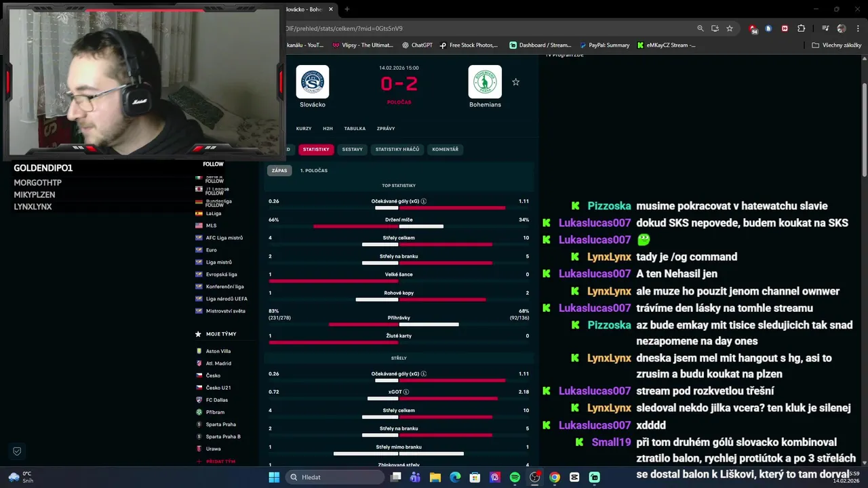
Task: Open the H2H tab
Action: pyautogui.click(x=328, y=128)
